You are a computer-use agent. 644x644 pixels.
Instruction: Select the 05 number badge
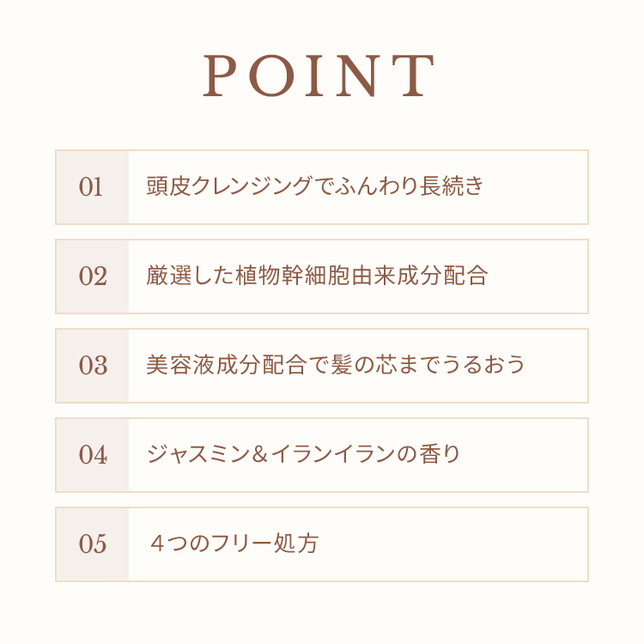click(x=93, y=544)
